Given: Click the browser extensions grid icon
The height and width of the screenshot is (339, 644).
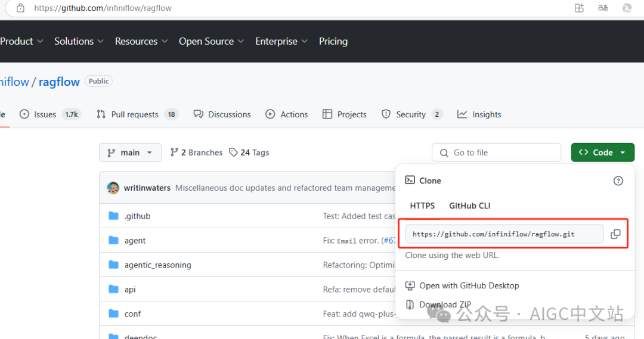Looking at the screenshot, I should pyautogui.click(x=579, y=8).
